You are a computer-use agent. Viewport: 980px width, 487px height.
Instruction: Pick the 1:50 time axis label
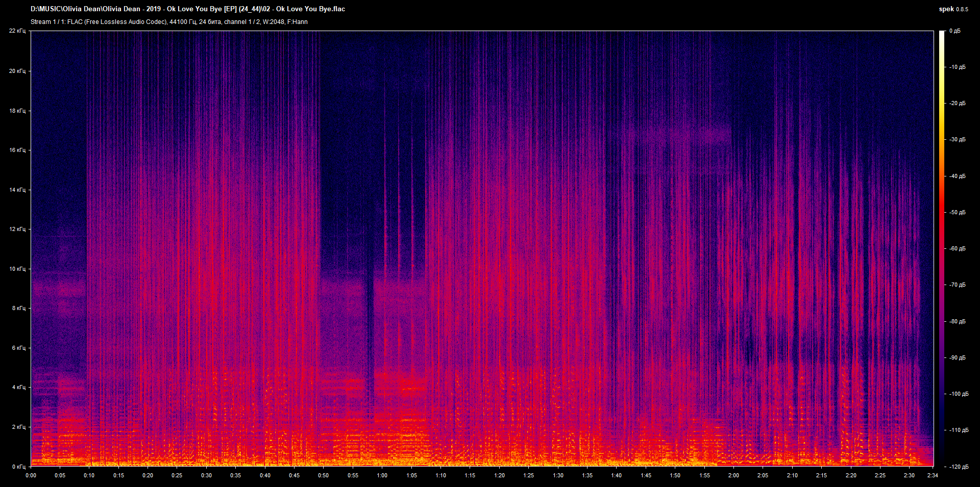(x=675, y=475)
